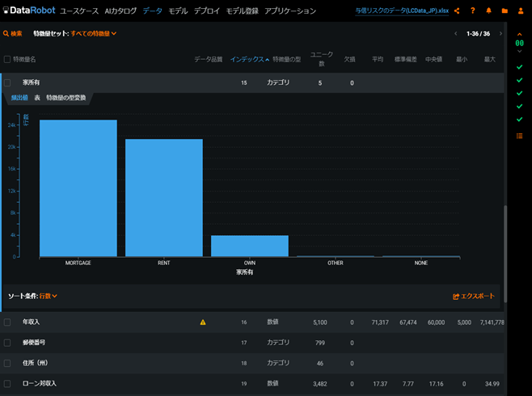Sort by 特徴量の型 column header
The width and height of the screenshot is (532, 396).
287,59
